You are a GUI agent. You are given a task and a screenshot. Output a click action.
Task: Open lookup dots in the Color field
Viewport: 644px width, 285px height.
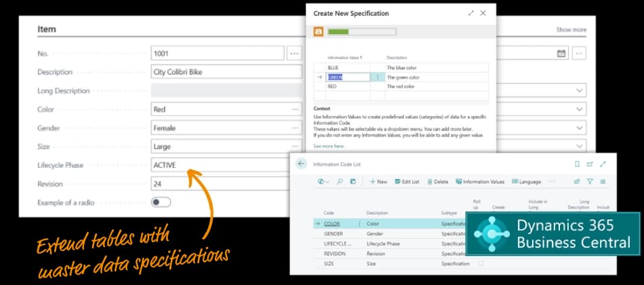tap(295, 109)
